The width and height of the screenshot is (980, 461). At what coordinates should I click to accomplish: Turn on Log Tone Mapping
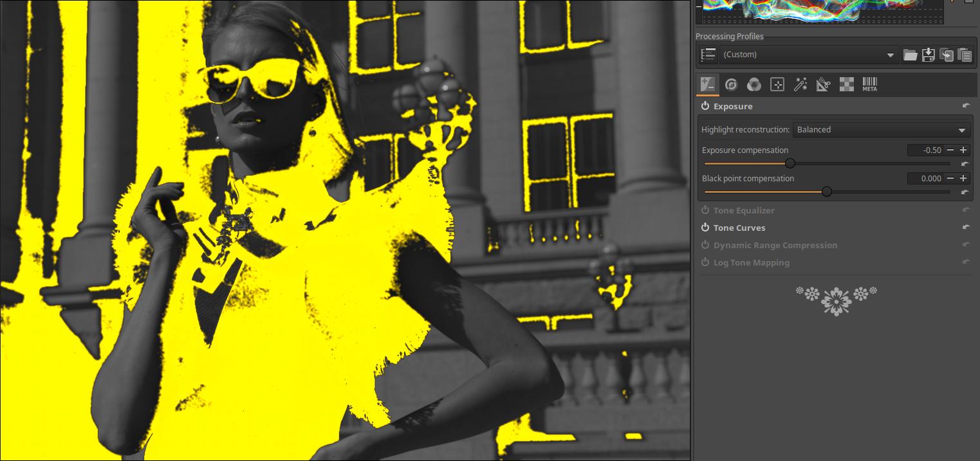point(705,262)
